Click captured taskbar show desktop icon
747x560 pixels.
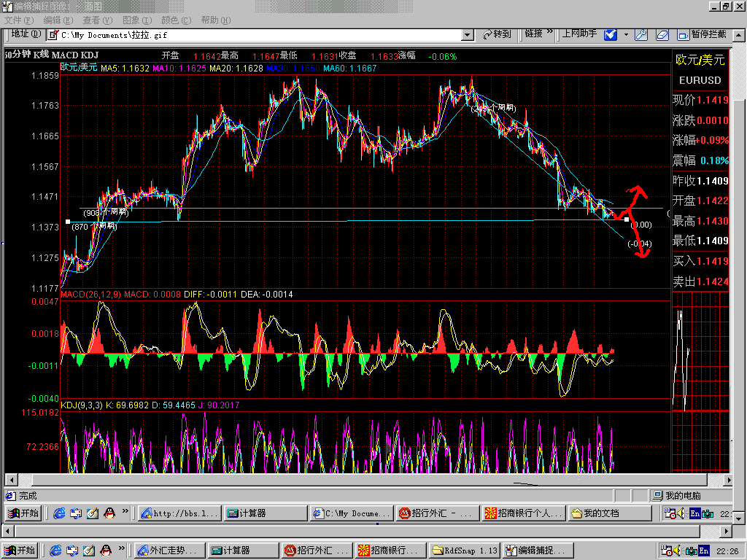coord(76,513)
